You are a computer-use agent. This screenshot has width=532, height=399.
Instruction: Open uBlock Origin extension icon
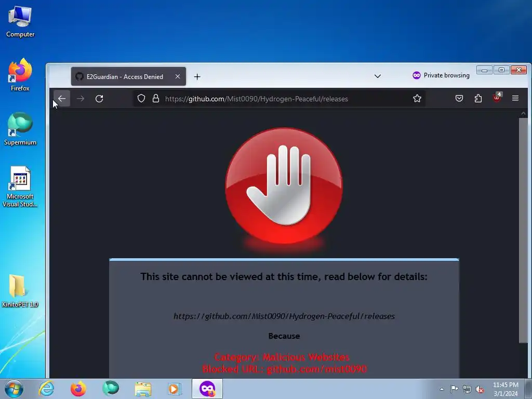(497, 98)
